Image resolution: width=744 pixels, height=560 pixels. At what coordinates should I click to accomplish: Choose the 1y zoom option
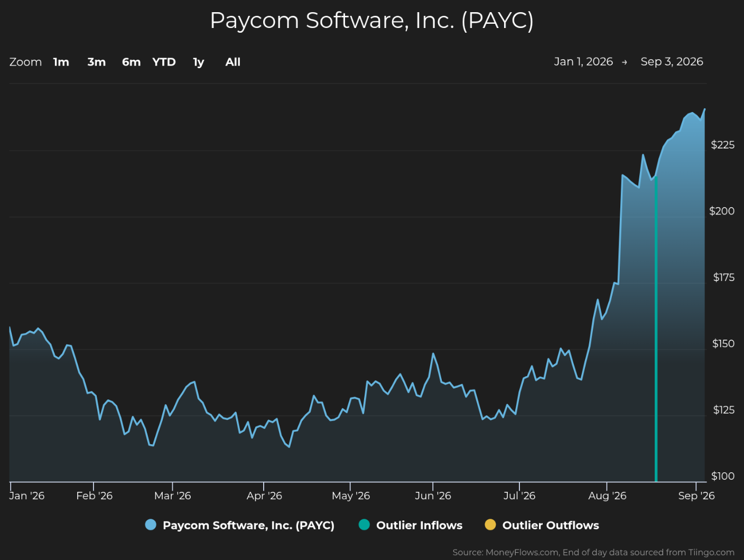pyautogui.click(x=199, y=62)
